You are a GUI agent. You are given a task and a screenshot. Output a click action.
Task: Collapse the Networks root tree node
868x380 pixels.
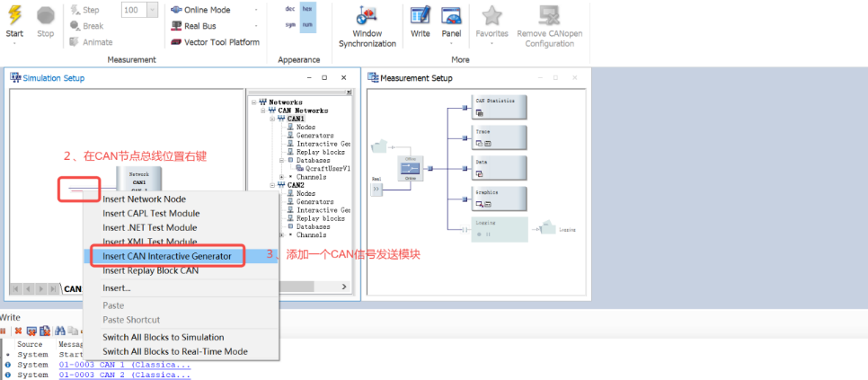click(x=253, y=102)
